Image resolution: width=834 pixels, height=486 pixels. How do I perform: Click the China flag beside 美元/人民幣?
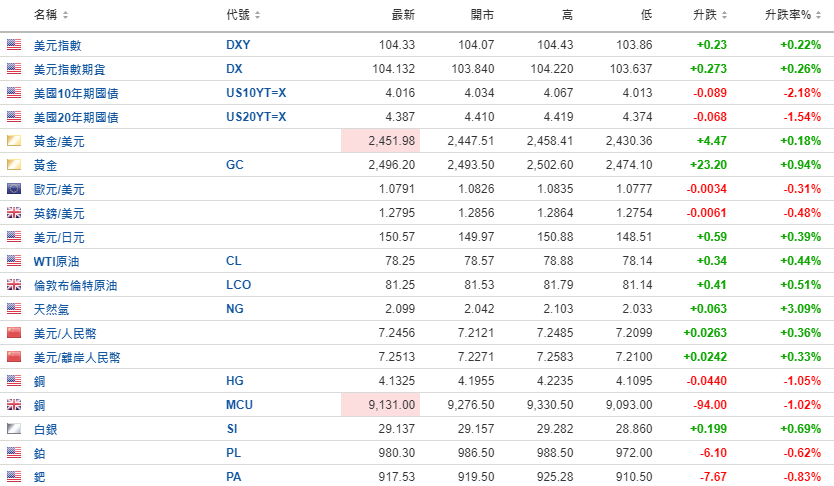click(13, 333)
